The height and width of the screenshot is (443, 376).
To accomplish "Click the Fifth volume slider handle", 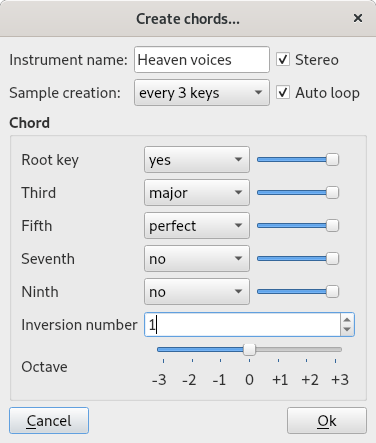I will 332,226.
